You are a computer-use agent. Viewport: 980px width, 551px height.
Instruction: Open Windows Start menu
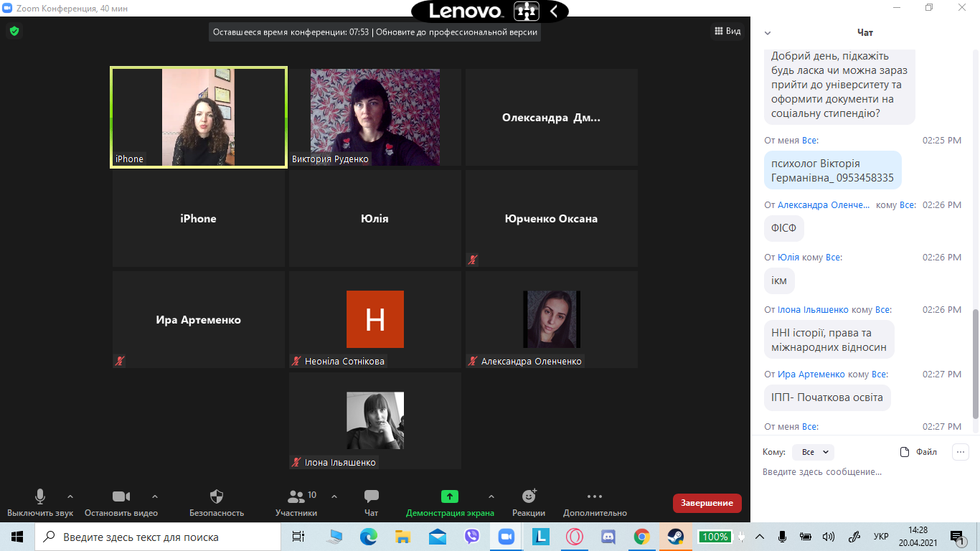[17, 537]
